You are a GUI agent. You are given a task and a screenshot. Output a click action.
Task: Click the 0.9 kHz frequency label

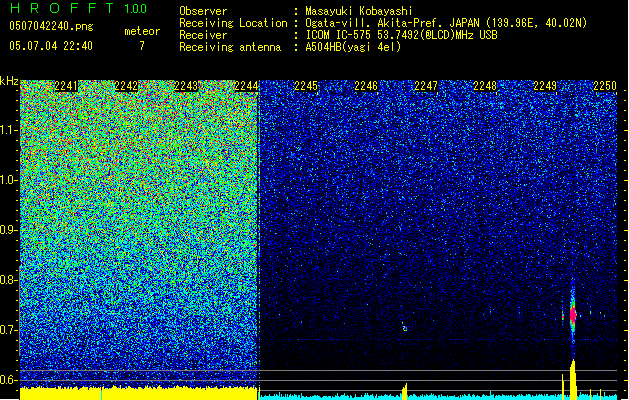8,230
